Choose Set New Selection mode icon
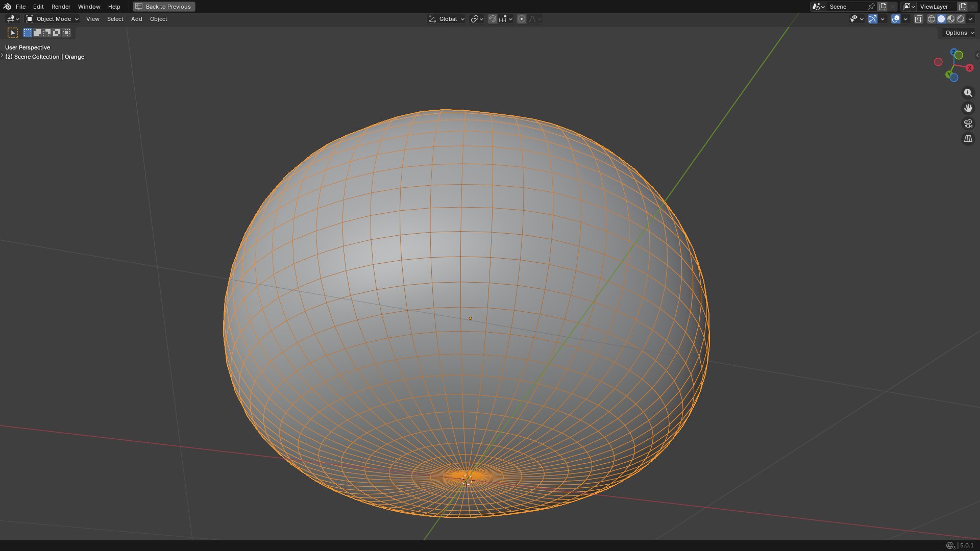The height and width of the screenshot is (551, 980). pyautogui.click(x=28, y=33)
